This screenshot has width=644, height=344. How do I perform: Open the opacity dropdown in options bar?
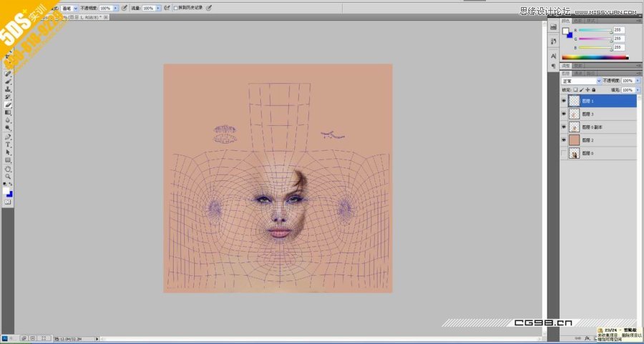[x=116, y=8]
